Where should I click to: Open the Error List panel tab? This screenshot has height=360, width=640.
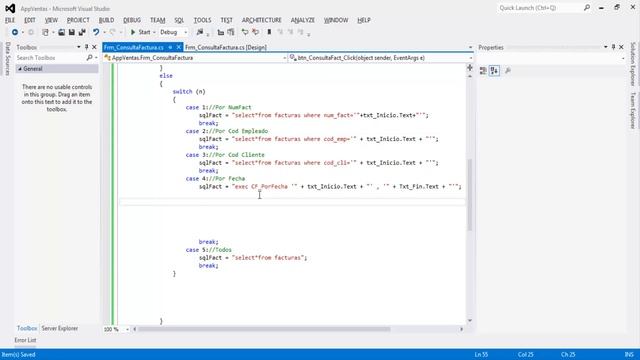point(25,340)
